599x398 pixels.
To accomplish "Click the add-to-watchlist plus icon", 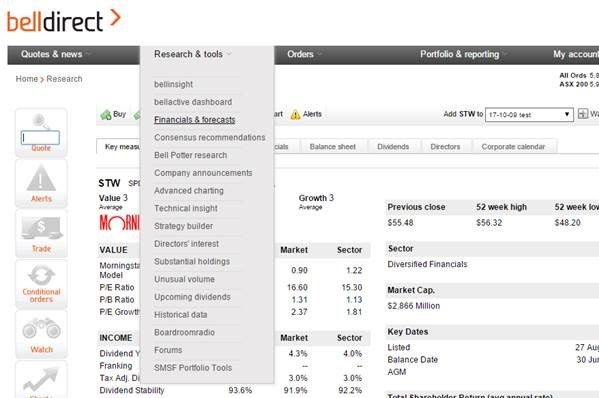I will [583, 114].
